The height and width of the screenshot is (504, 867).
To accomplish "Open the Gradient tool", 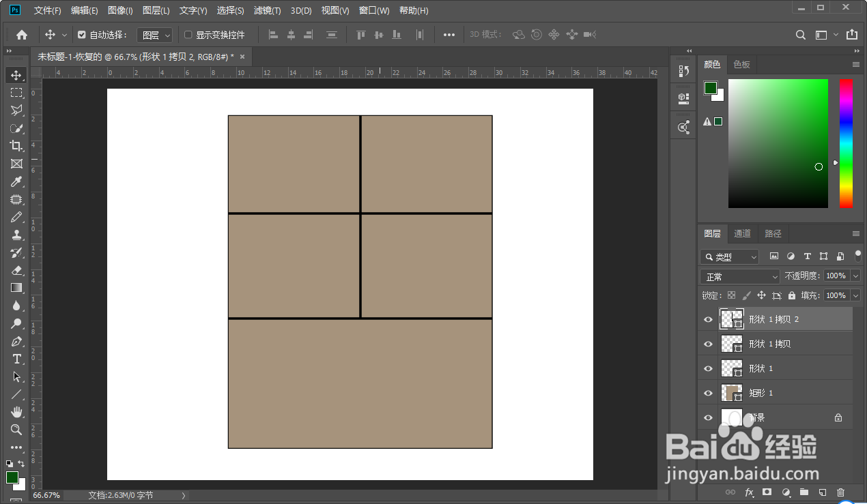I will pyautogui.click(x=16, y=288).
